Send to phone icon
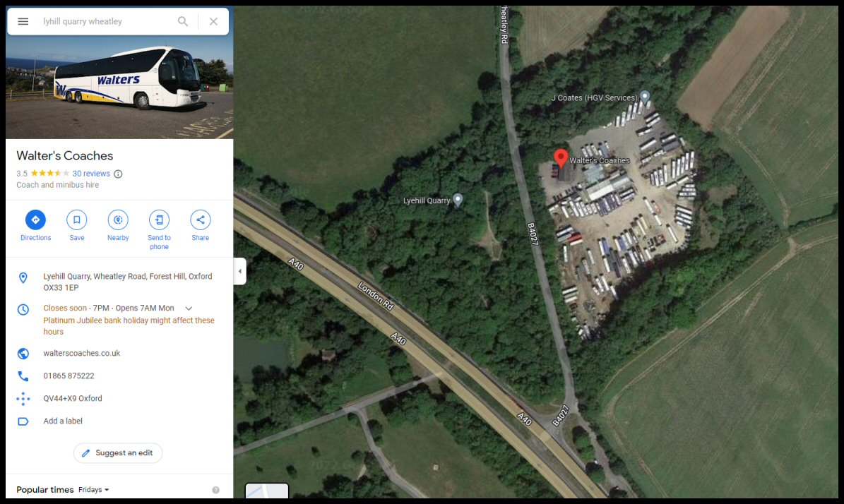Viewport: 844px width, 504px height. (x=160, y=220)
